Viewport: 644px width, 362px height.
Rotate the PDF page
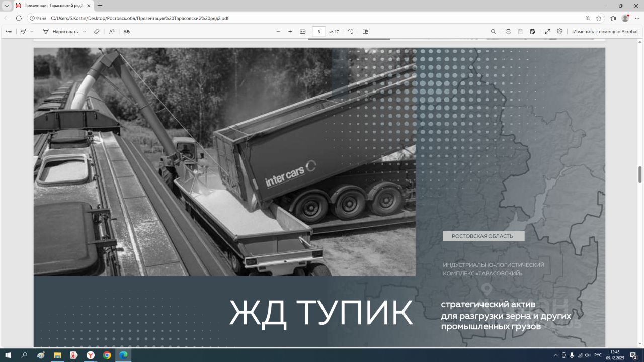[x=351, y=31]
